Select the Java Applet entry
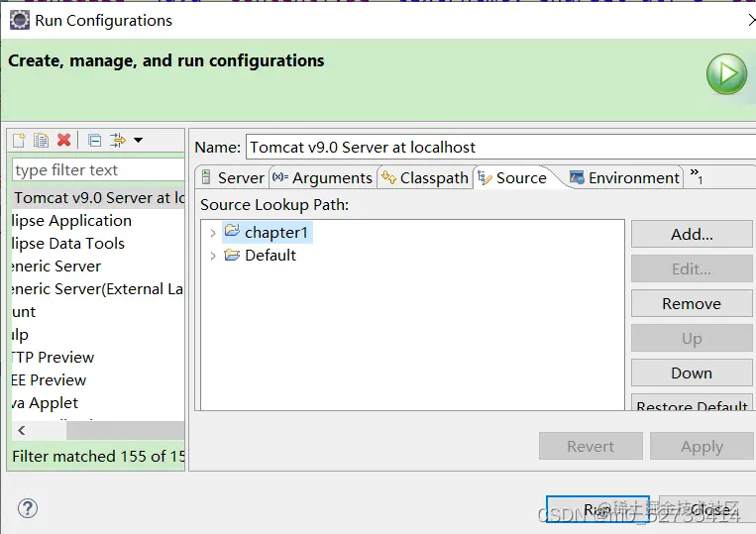Screen dimensions: 756x534 point(45,403)
